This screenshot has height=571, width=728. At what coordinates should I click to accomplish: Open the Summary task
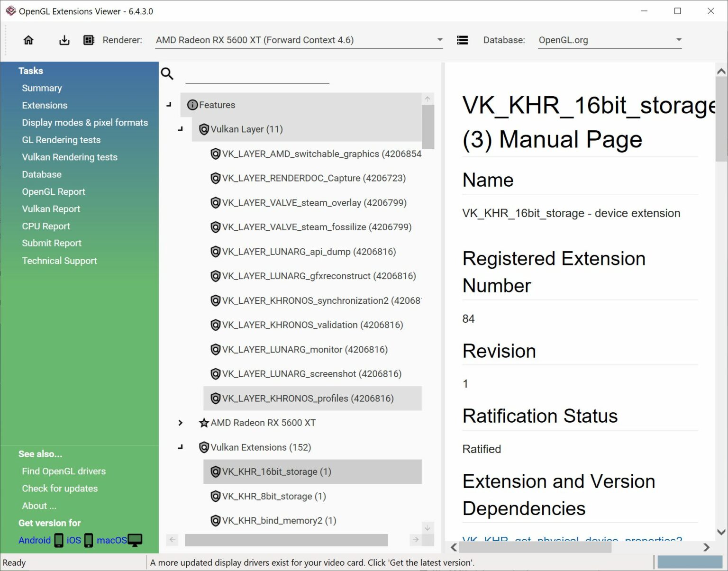click(42, 88)
